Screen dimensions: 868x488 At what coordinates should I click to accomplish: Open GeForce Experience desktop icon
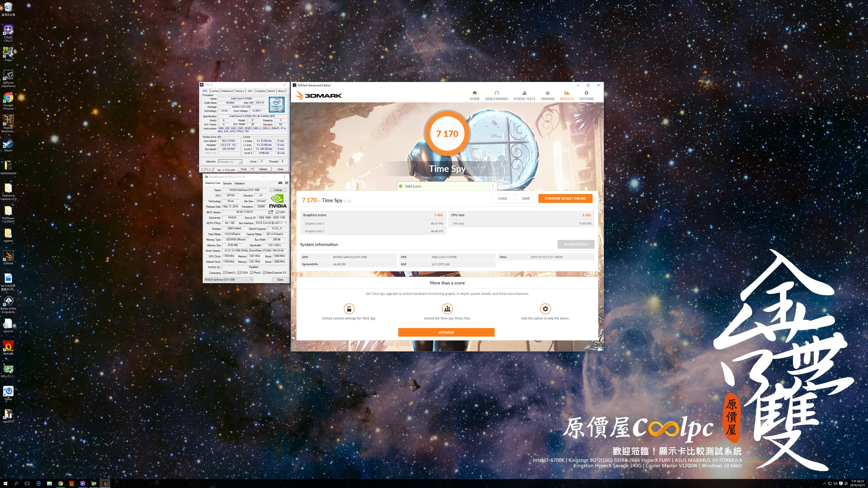tap(8, 78)
